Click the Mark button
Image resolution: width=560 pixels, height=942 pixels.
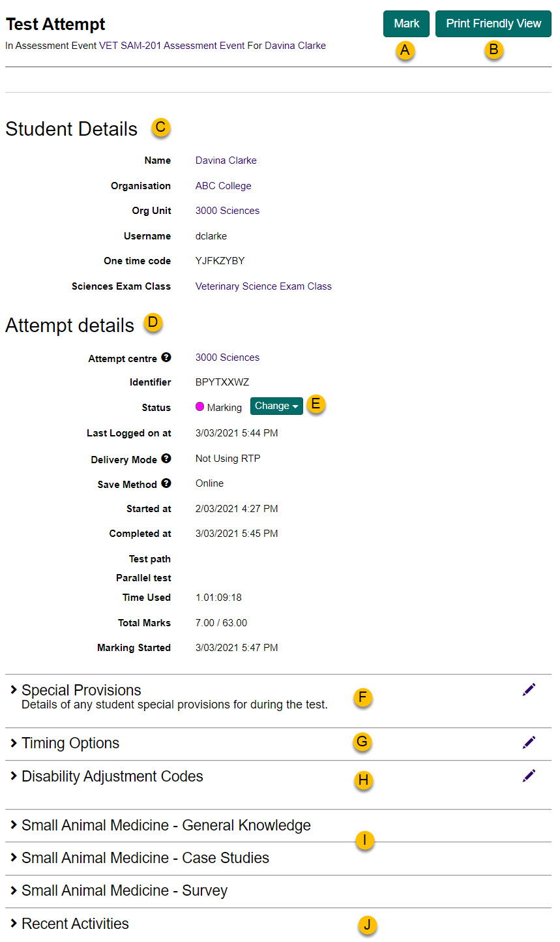[406, 23]
